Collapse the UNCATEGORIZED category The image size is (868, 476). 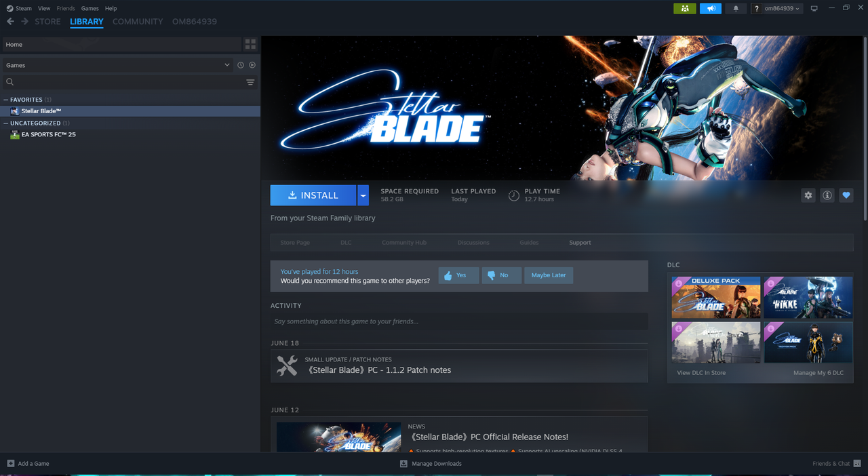(6, 123)
